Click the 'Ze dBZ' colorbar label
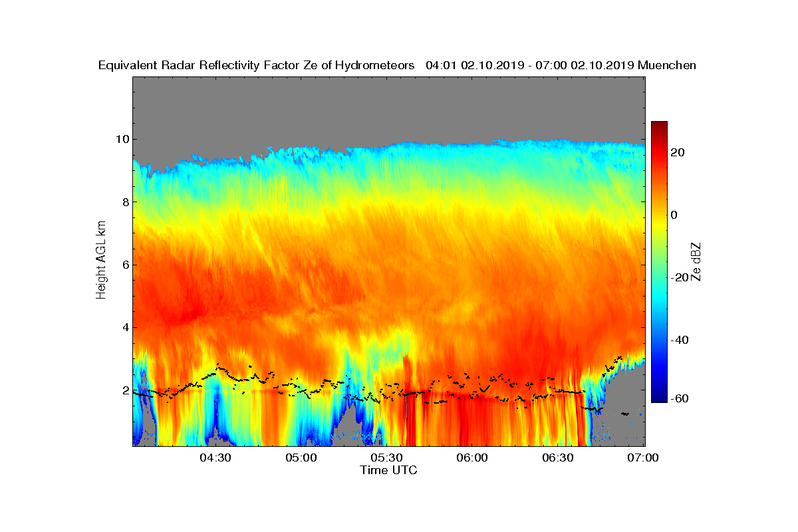This screenshot has width=798, height=532. (x=696, y=261)
